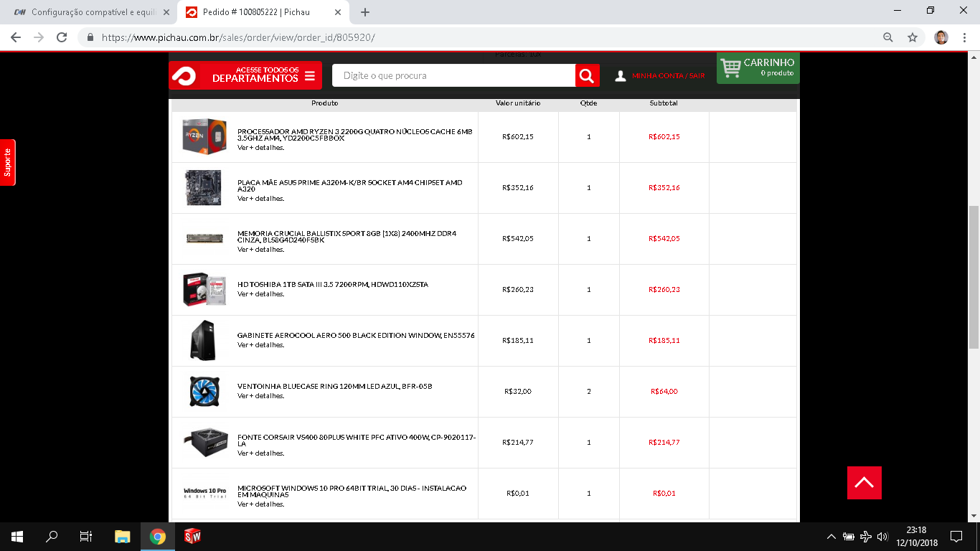Click 'MICROSOFT WINDOWS 10 PRO 64BIT TRIAL' product name

tap(352, 491)
